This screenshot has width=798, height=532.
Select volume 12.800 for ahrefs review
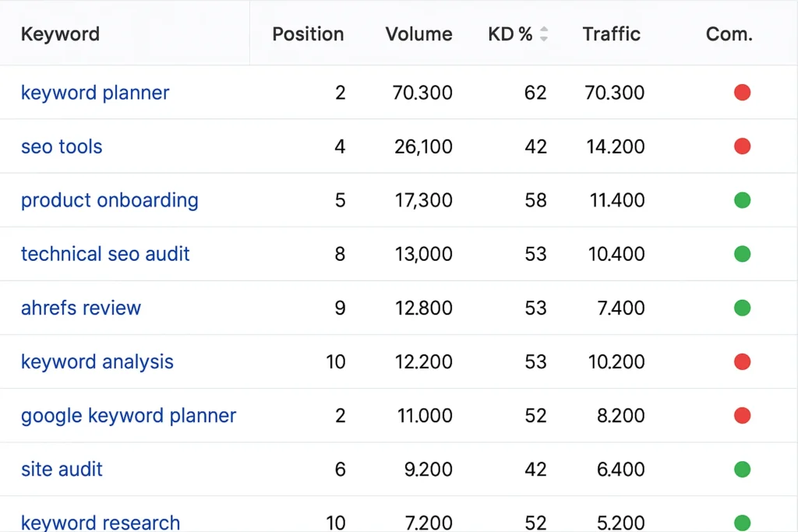pyautogui.click(x=424, y=308)
